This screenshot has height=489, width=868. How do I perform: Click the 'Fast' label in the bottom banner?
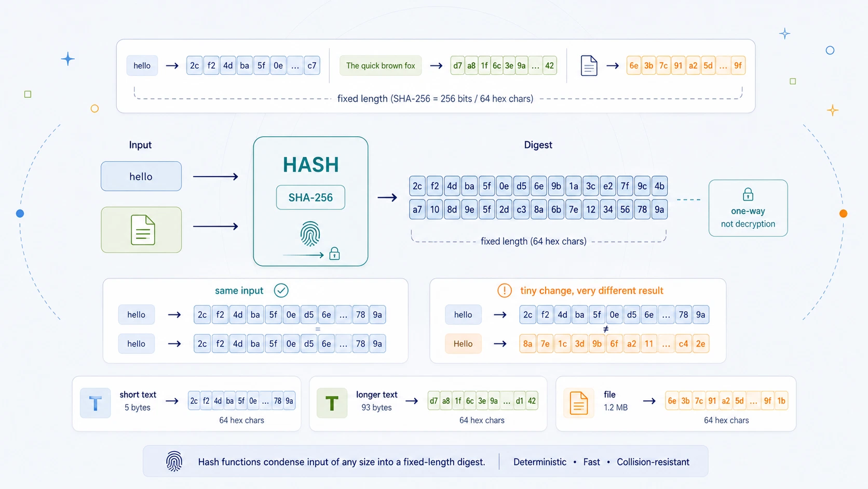(591, 462)
